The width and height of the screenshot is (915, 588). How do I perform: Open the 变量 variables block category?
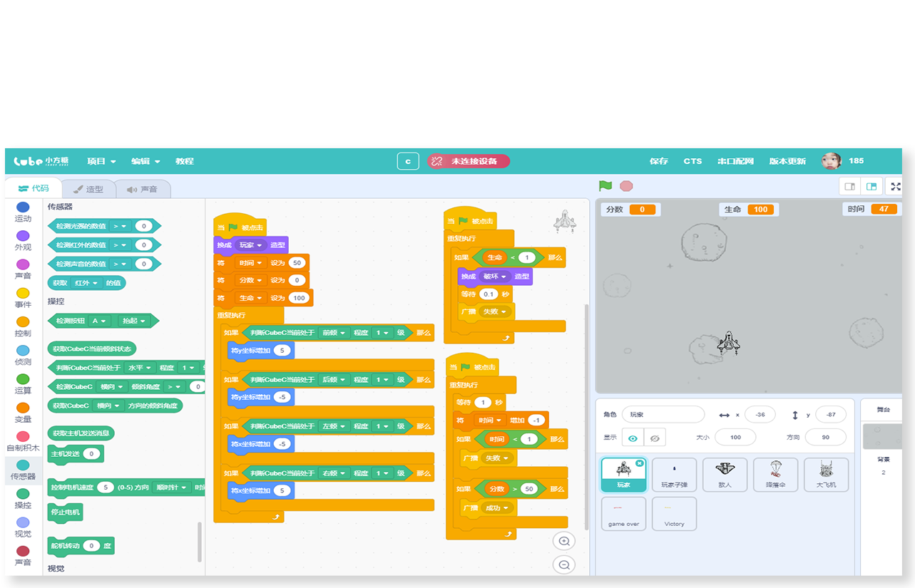click(23, 413)
